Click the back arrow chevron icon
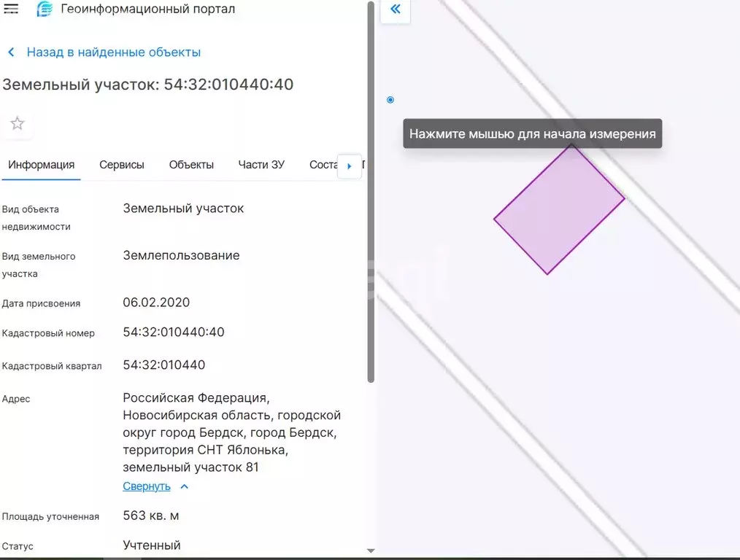Viewport: 740px width, 560px height. click(x=12, y=52)
